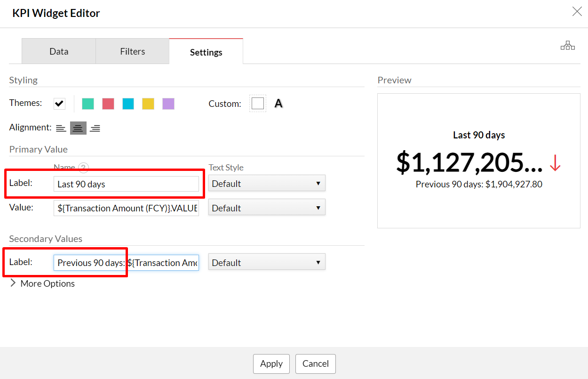Pick the purple theme swatch

(x=168, y=104)
